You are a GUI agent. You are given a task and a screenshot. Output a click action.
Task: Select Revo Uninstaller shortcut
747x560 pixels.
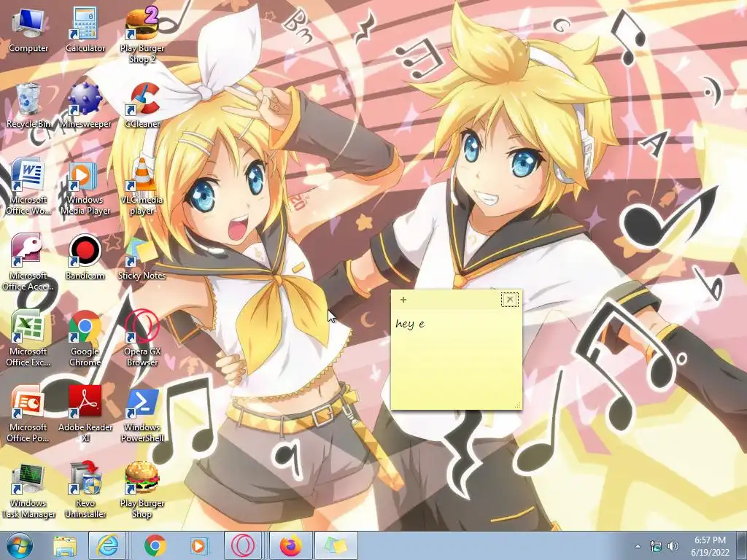click(x=85, y=491)
